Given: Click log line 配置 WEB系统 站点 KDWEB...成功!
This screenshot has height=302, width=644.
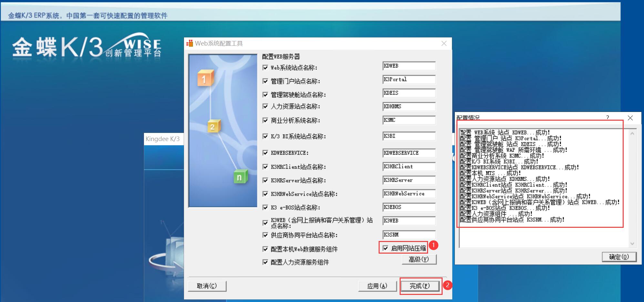Looking at the screenshot, I should (505, 133).
